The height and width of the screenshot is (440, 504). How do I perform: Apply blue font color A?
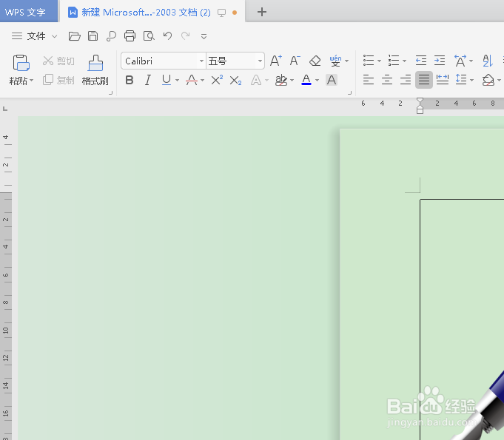point(306,80)
